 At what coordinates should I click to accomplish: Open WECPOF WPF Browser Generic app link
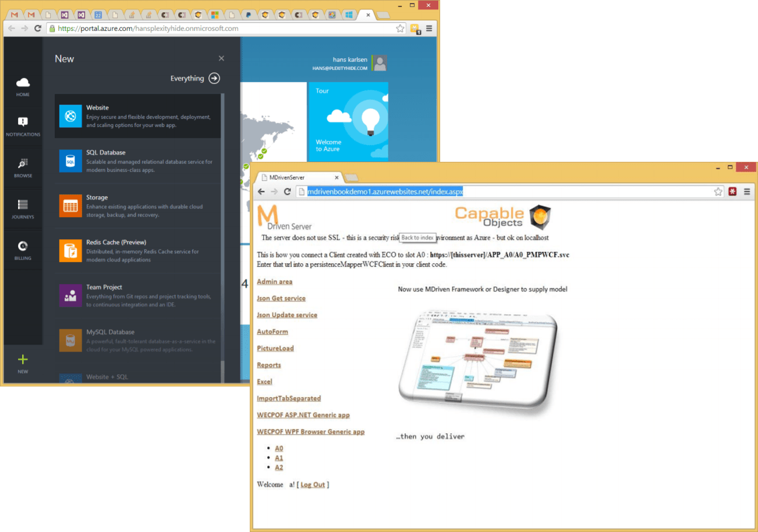click(x=311, y=432)
